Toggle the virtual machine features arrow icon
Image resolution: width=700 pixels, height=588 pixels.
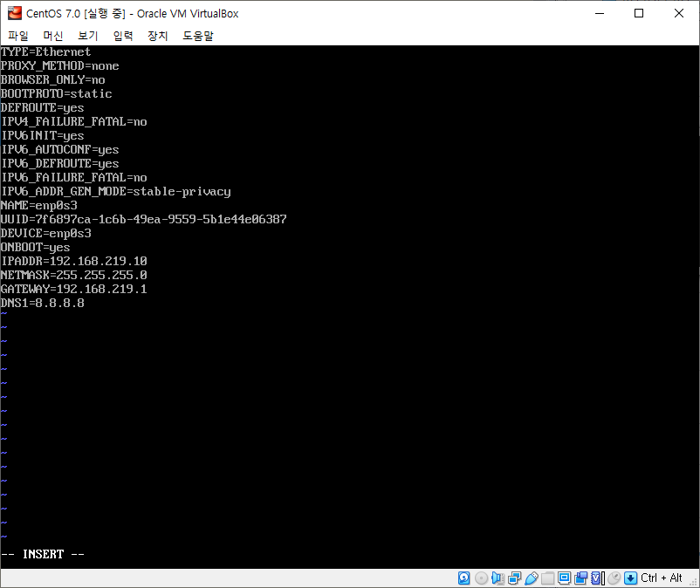tap(630, 578)
